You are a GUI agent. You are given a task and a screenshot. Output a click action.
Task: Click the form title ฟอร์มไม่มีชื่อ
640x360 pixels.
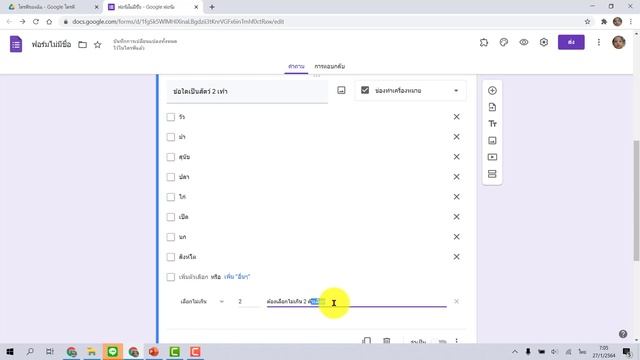(x=51, y=44)
